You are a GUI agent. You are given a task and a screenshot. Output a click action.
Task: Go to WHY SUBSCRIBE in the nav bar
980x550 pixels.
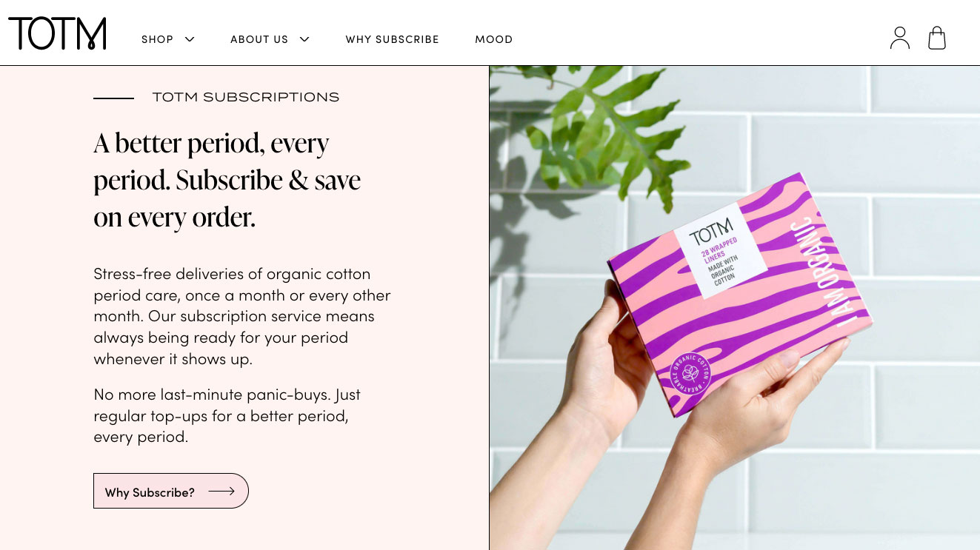392,39
